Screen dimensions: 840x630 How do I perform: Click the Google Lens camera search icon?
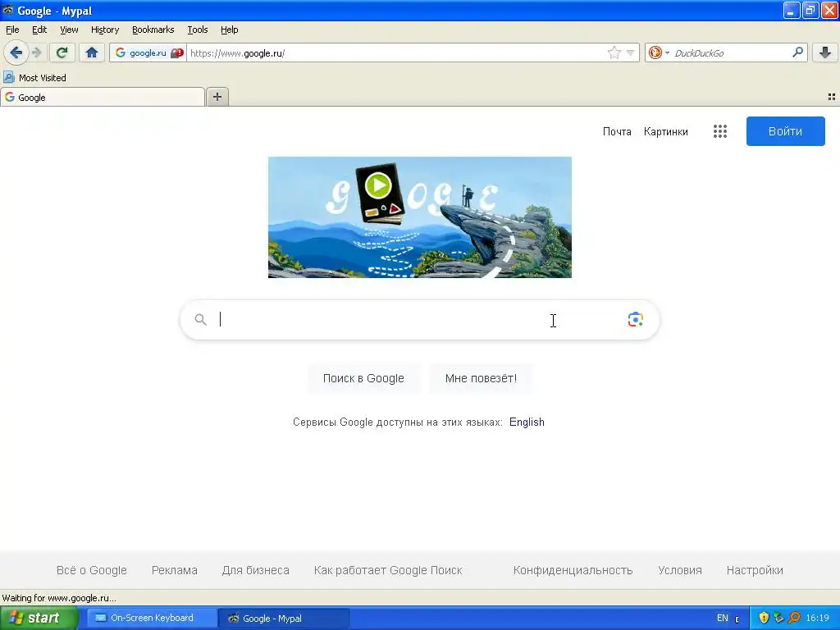pyautogui.click(x=636, y=319)
